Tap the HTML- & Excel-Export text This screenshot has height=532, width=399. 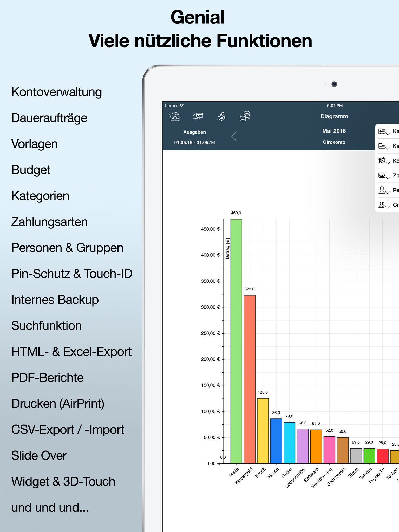tap(71, 352)
